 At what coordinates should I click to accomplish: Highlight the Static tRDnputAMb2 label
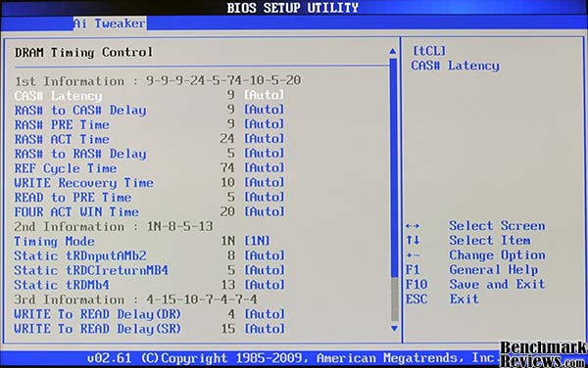(80, 256)
